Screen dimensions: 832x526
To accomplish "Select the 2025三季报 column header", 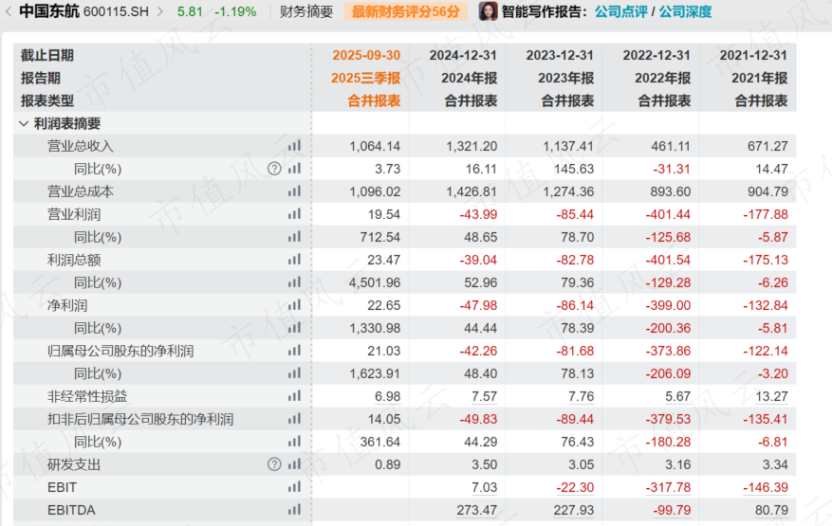I will 366,78.
